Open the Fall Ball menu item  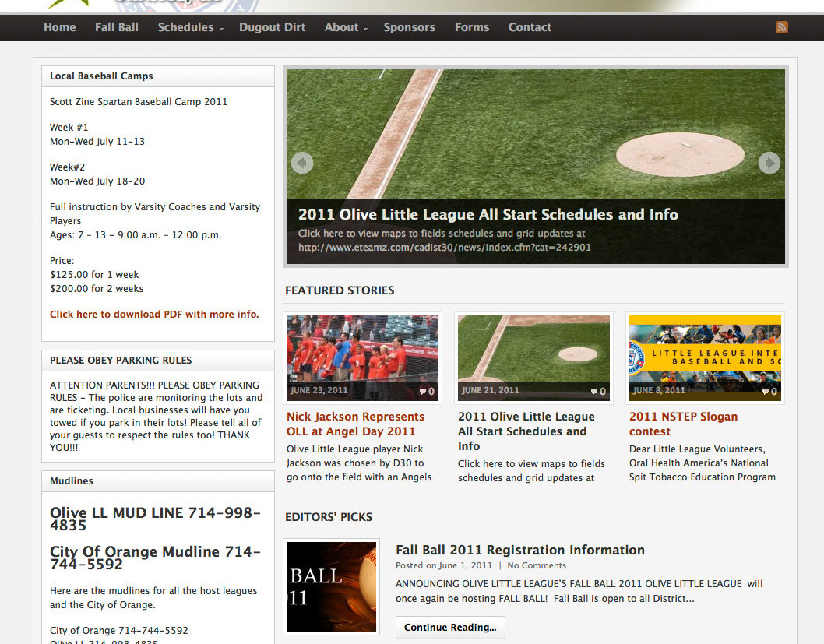(x=117, y=27)
